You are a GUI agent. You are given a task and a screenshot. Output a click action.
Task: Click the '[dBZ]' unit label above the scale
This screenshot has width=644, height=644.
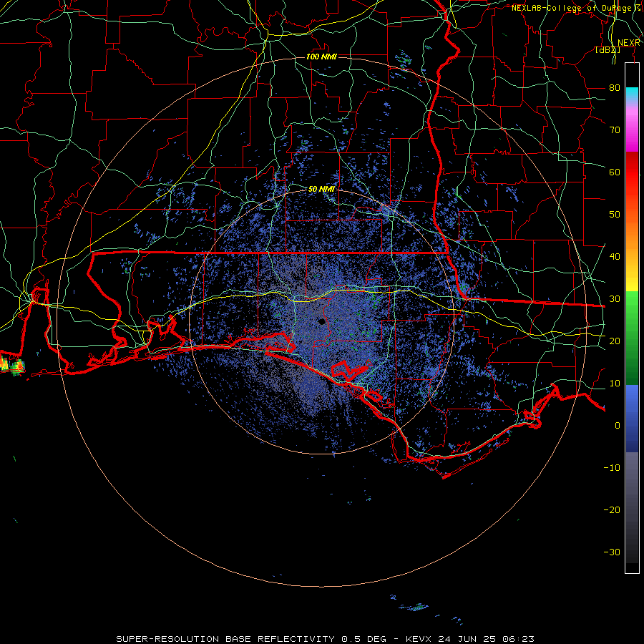[608, 50]
